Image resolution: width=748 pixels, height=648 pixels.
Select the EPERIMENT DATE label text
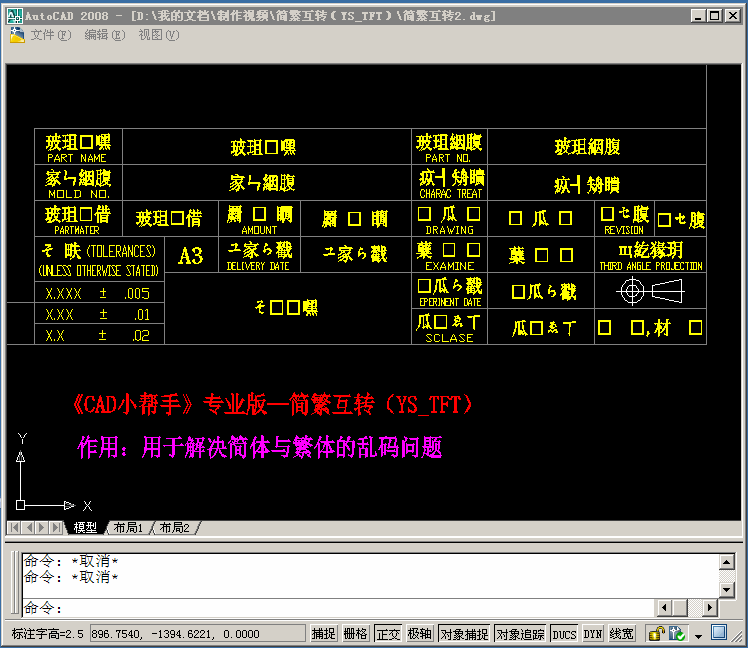click(450, 302)
